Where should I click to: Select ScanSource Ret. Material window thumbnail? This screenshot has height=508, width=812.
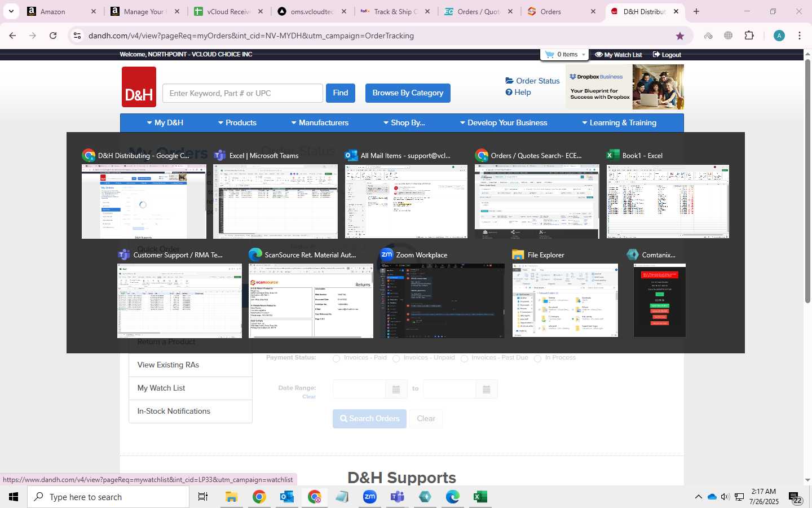click(311, 300)
